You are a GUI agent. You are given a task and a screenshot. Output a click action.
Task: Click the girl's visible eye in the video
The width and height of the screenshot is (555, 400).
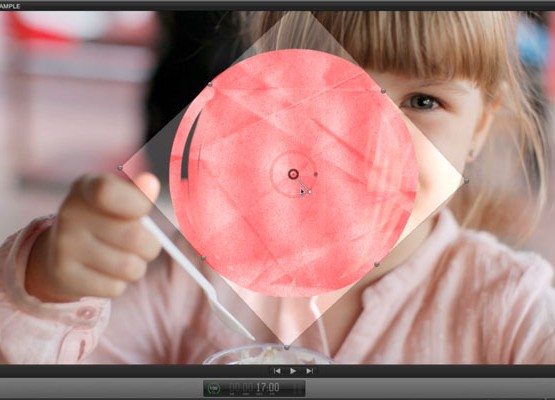click(423, 102)
